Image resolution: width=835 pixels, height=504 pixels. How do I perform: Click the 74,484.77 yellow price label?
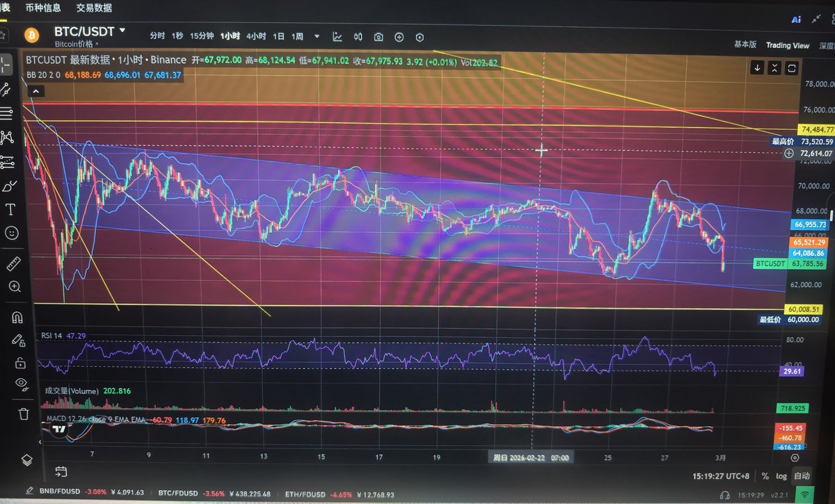tap(816, 130)
